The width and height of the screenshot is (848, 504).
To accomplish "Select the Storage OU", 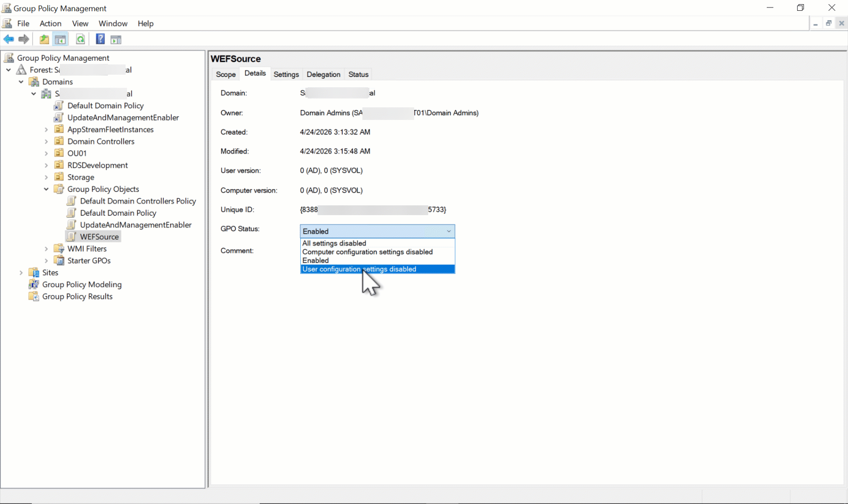I will coord(80,177).
